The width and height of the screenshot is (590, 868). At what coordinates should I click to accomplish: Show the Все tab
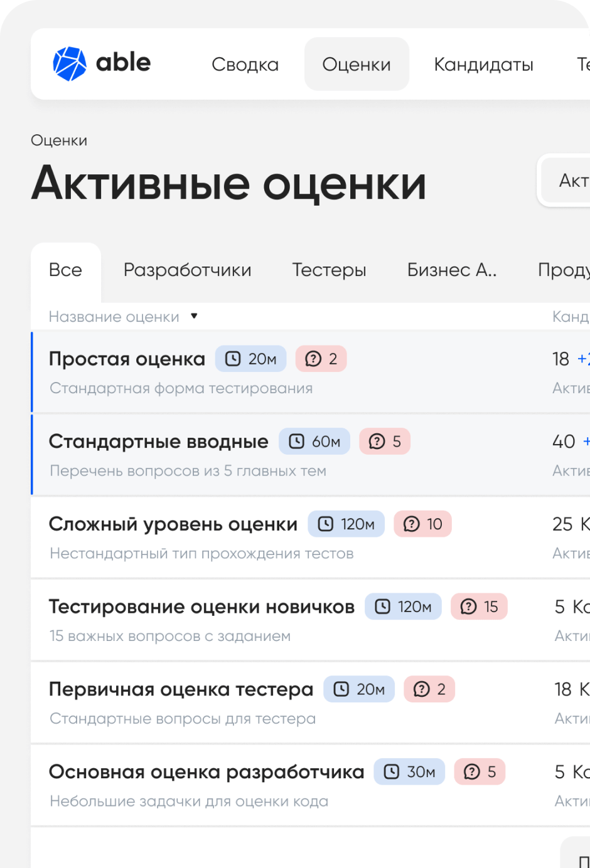click(65, 270)
